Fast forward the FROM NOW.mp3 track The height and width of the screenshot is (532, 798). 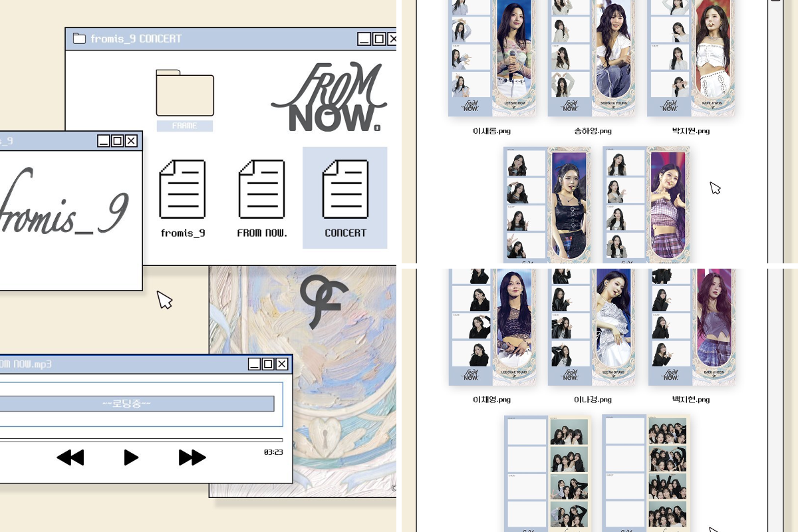pyautogui.click(x=192, y=458)
